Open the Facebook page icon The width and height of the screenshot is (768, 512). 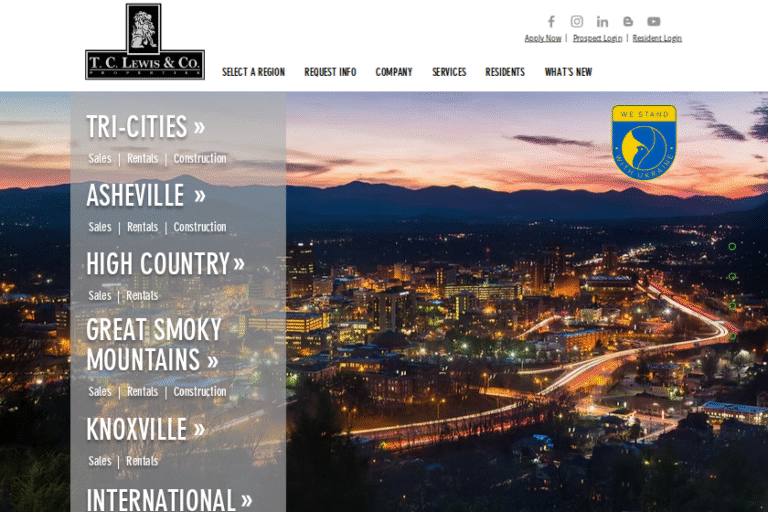click(551, 21)
